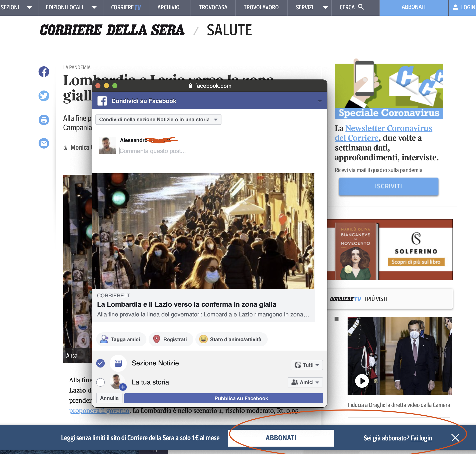Click LOGIN in the top right corner
Image resolution: width=476 pixels, height=454 pixels.
(468, 7)
